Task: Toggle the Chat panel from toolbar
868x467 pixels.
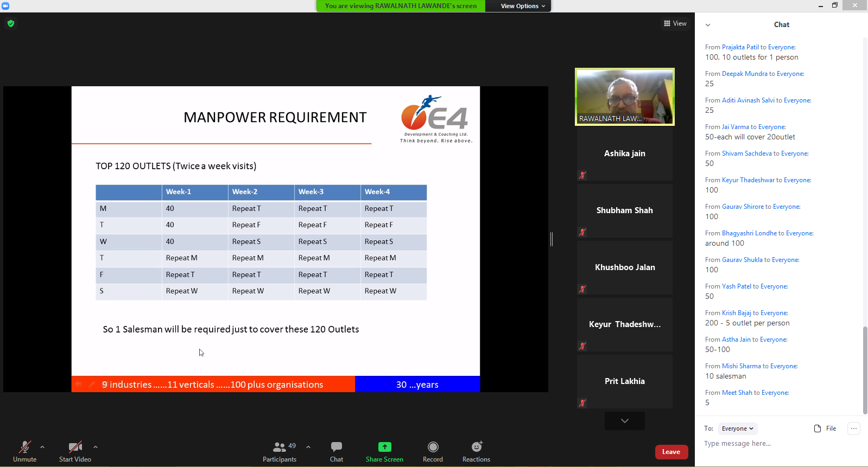Action: tap(337, 447)
